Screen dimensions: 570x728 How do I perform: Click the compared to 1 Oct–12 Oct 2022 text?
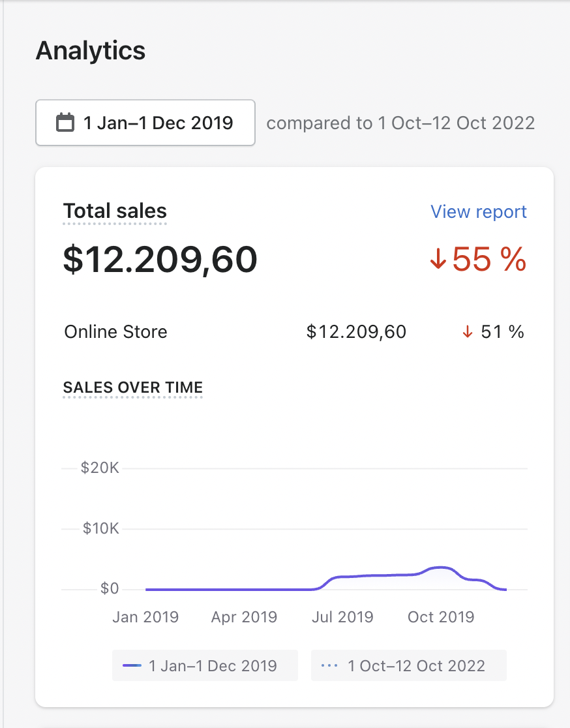tap(400, 123)
